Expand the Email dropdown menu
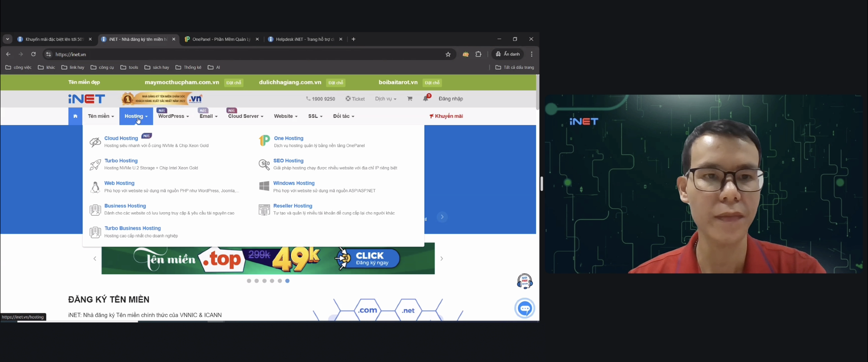Image resolution: width=868 pixels, height=362 pixels. (x=209, y=116)
